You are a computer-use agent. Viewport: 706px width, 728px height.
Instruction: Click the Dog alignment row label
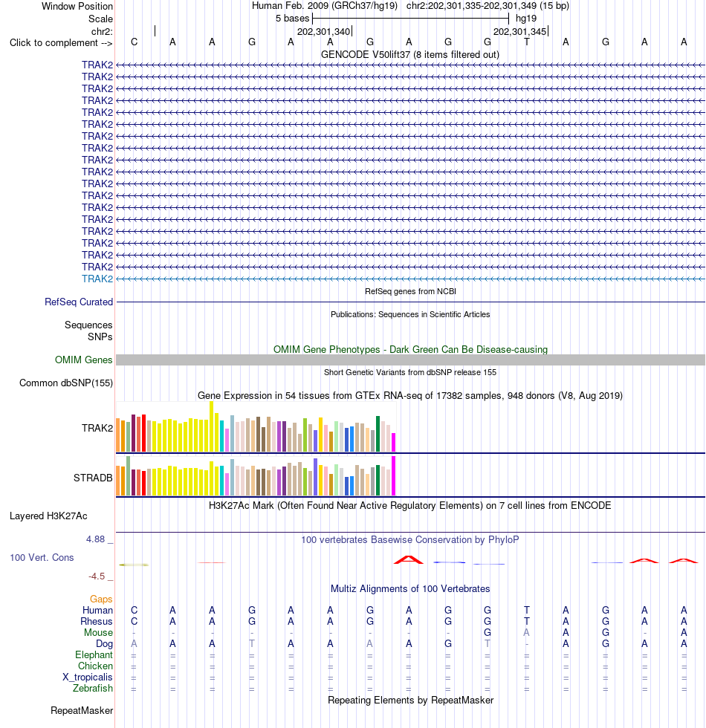click(x=104, y=643)
